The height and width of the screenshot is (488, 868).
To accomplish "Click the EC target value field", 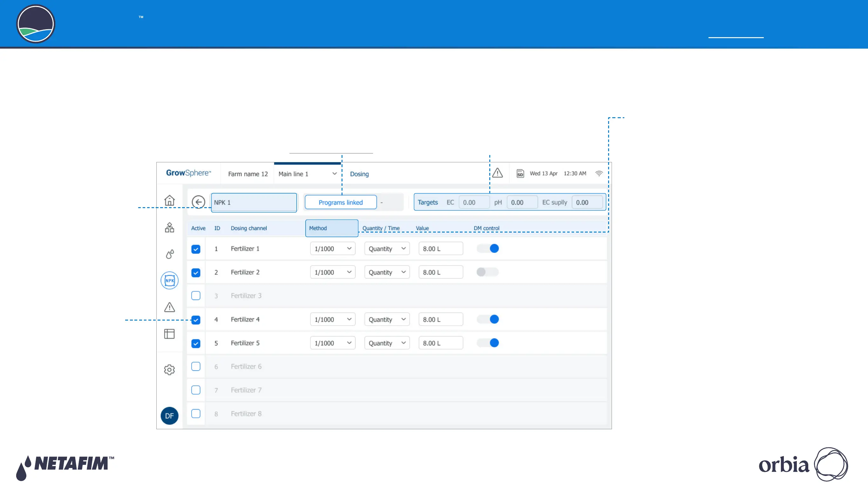I will click(x=474, y=202).
